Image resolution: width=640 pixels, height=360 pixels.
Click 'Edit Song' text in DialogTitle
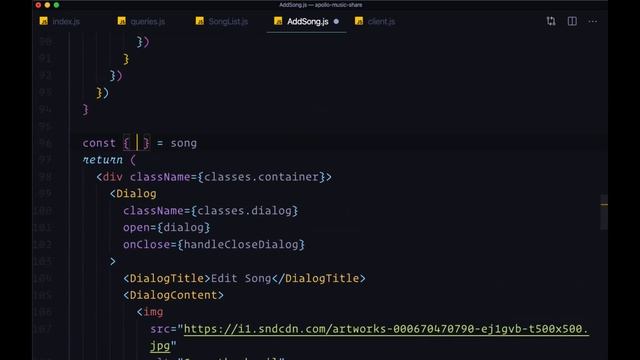[241, 278]
